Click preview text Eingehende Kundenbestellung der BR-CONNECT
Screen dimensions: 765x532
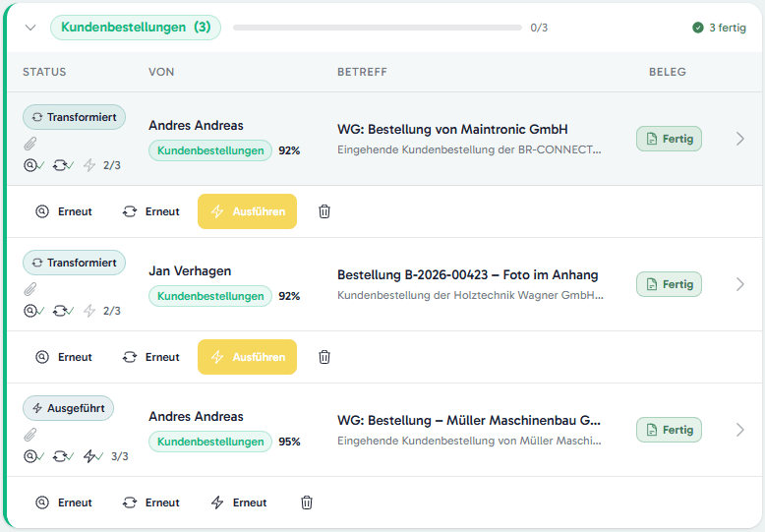pyautogui.click(x=469, y=149)
